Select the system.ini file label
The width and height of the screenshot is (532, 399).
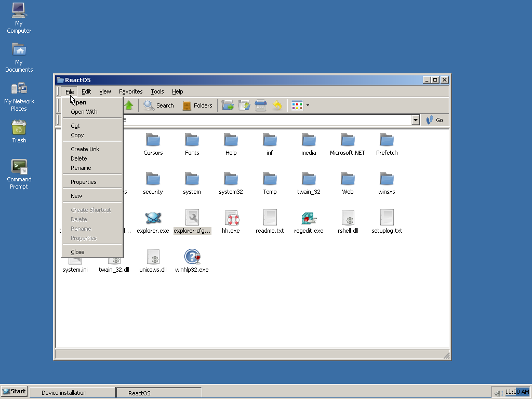(x=75, y=270)
